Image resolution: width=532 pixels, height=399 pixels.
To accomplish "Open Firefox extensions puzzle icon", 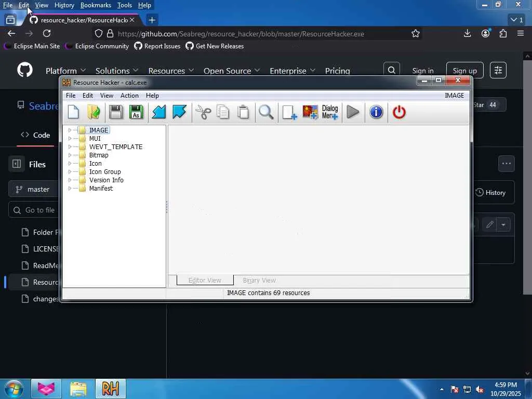I will click(503, 33).
